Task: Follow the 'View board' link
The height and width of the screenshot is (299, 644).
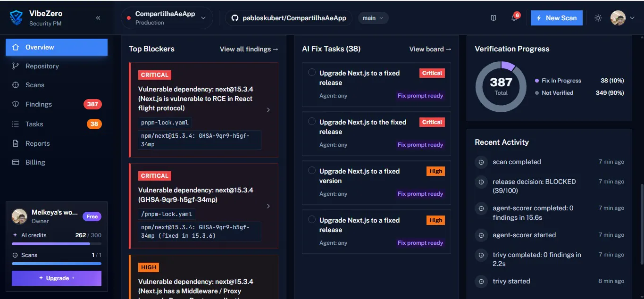Action: pos(430,49)
